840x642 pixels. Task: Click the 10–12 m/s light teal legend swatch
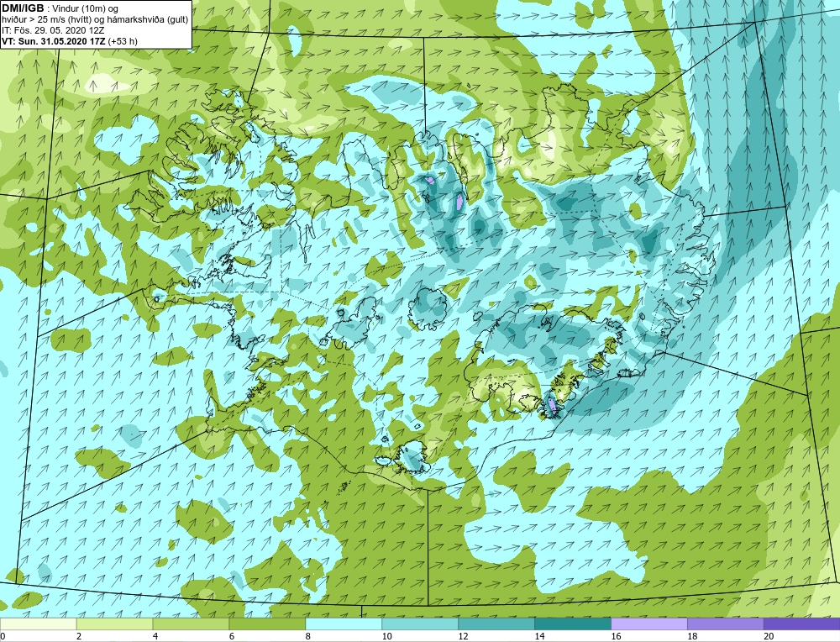(420, 624)
